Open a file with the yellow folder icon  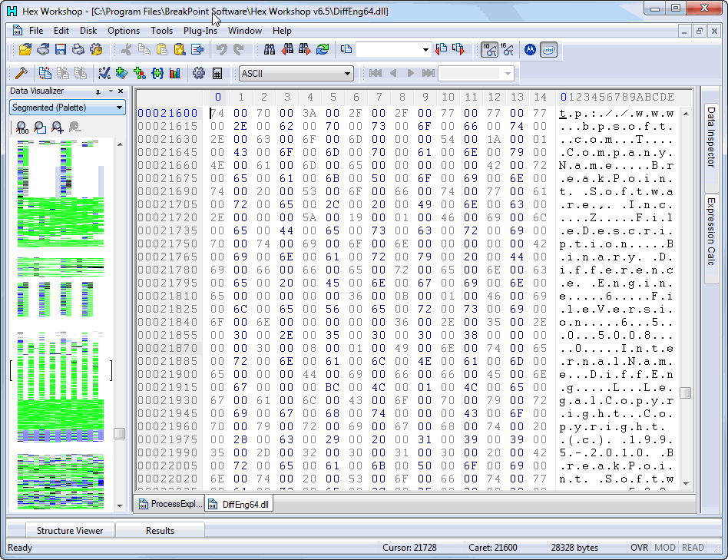[25, 49]
